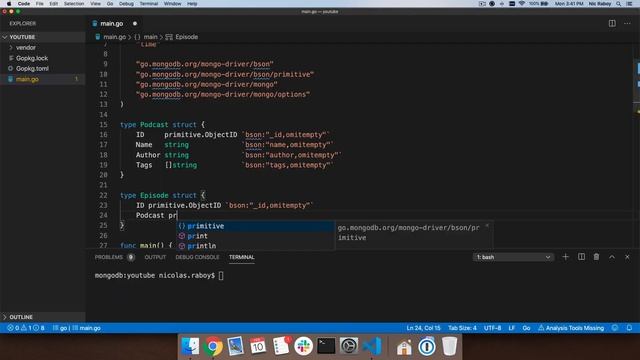Switch to OUTPUT panel tab
The width and height of the screenshot is (640, 360).
pos(155,257)
